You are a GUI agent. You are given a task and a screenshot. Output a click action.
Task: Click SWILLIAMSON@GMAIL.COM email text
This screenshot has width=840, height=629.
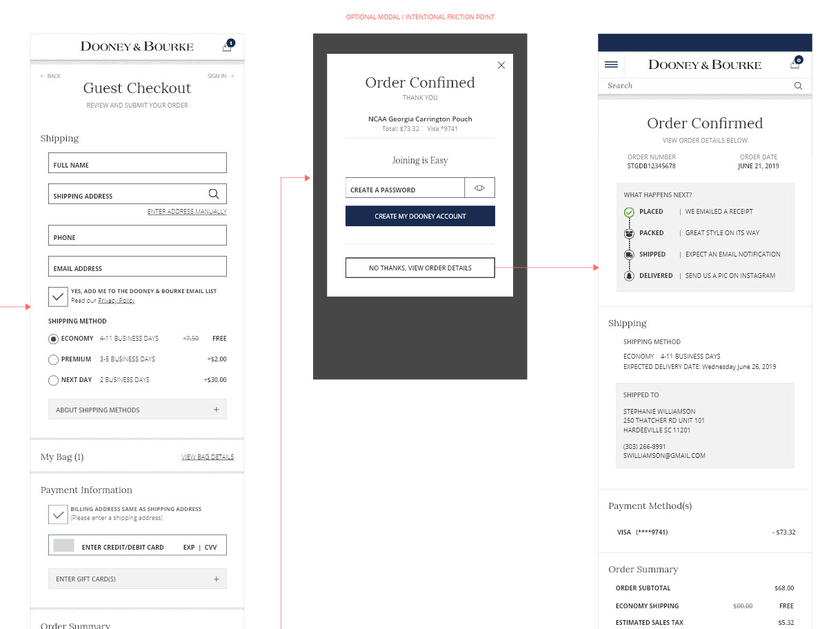coord(664,456)
